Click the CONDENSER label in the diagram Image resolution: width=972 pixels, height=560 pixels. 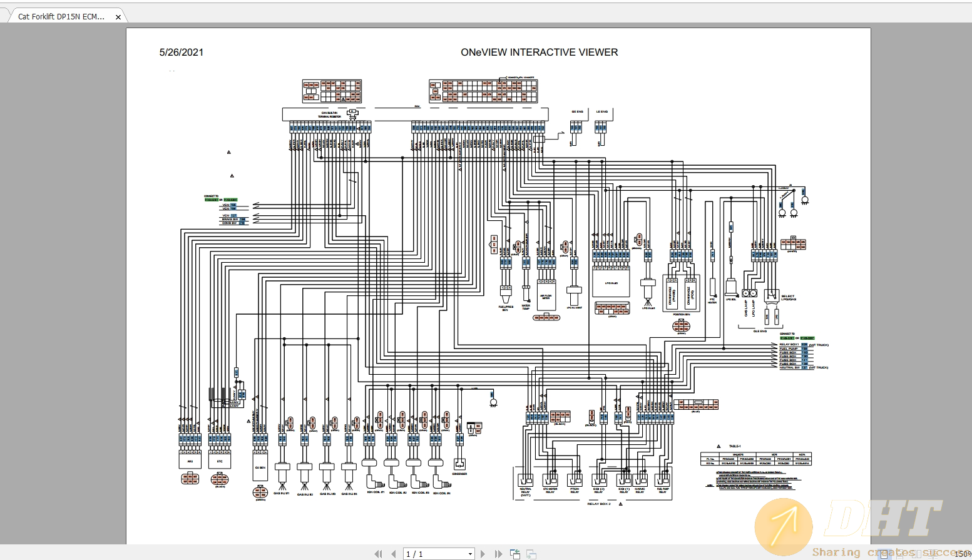(x=459, y=474)
